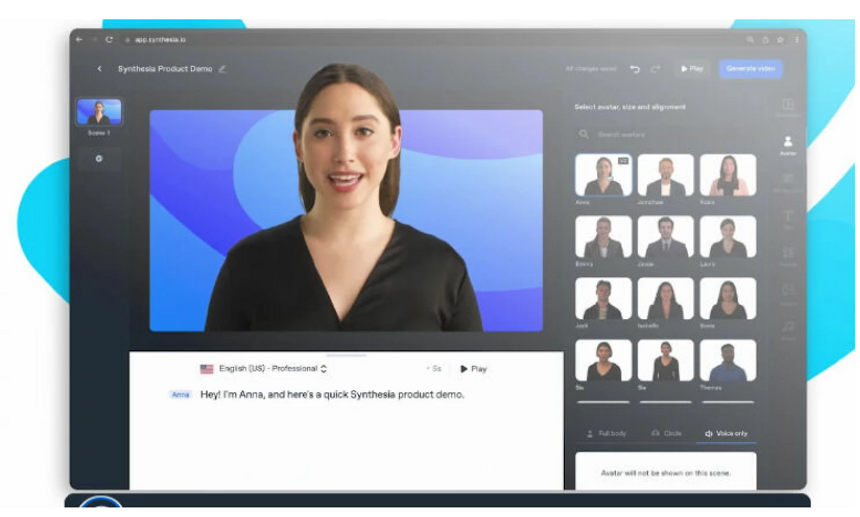Reload the app.synthesia.io page
This screenshot has width=860, height=517.
(109, 39)
